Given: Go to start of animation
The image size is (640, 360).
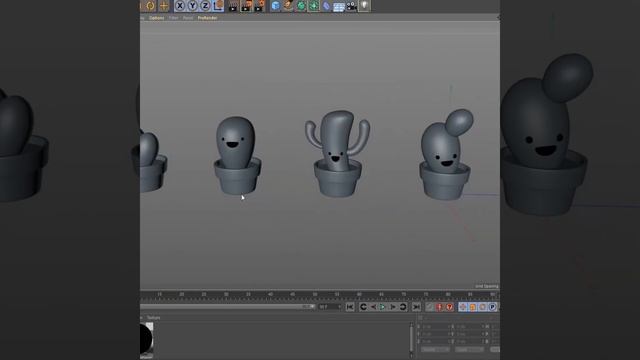Looking at the screenshot, I should pos(350,307).
